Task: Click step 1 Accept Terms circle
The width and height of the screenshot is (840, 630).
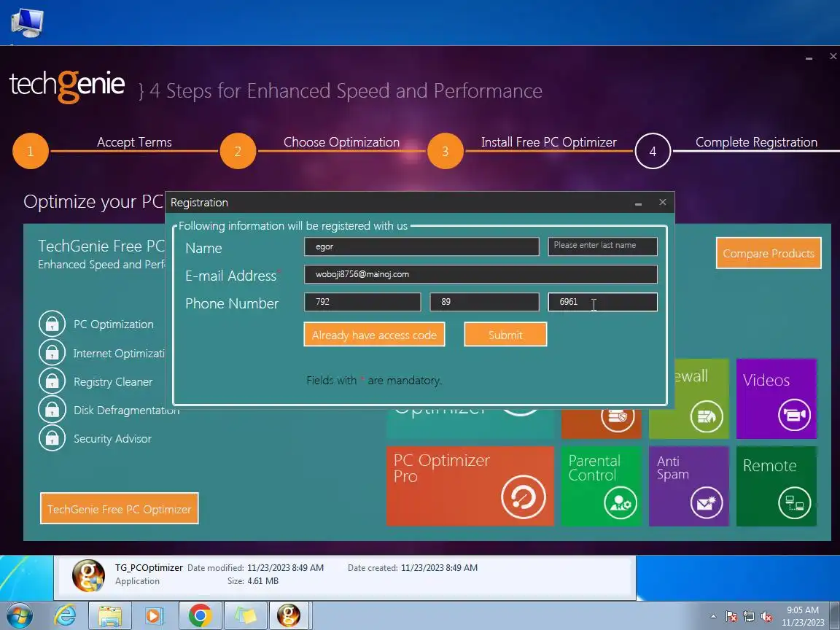Action: click(31, 151)
